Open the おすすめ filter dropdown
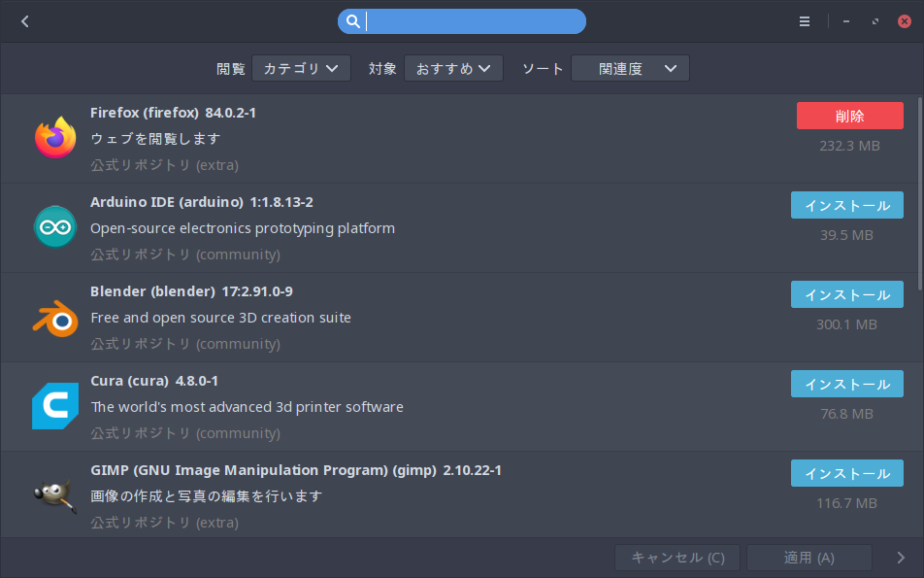The height and width of the screenshot is (578, 924). pos(453,68)
